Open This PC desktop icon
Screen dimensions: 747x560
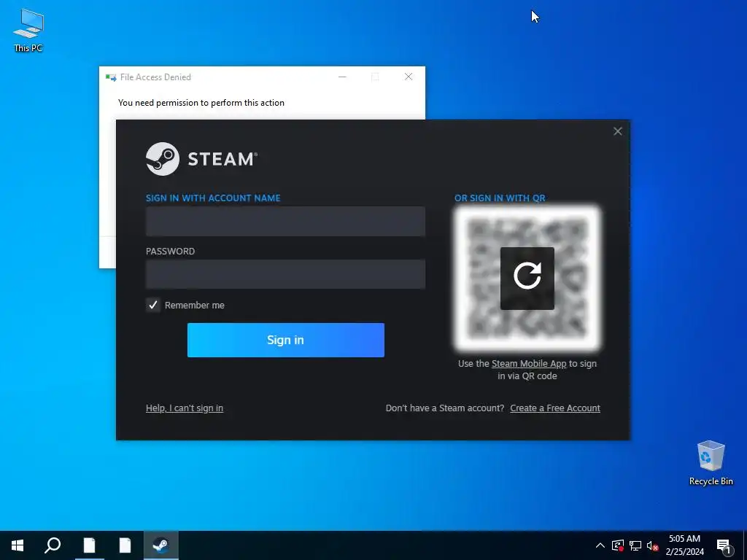(28, 31)
